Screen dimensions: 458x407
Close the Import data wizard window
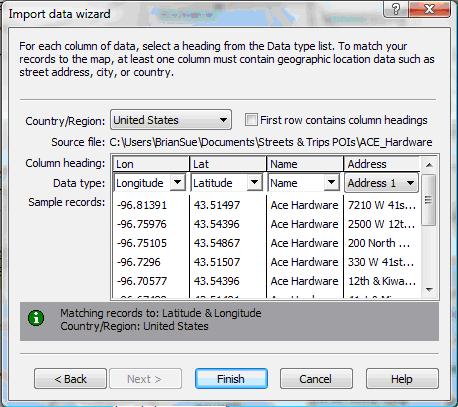click(429, 9)
